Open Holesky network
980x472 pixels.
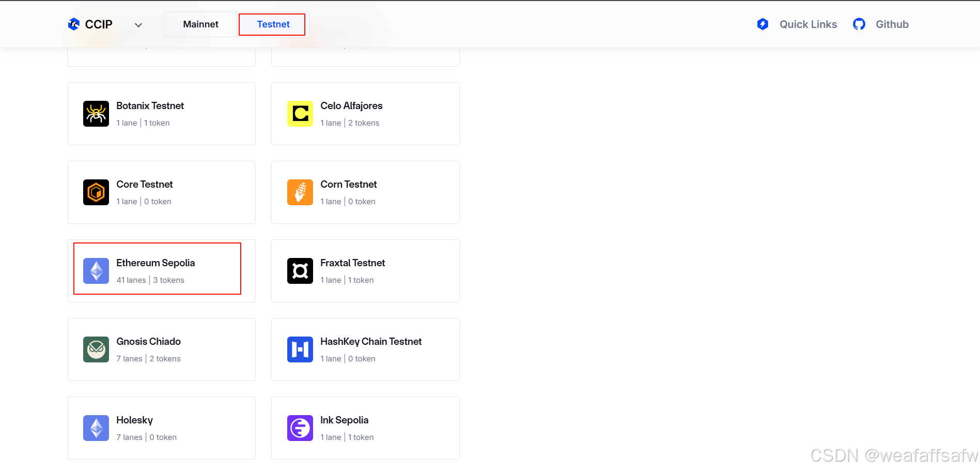(x=161, y=428)
